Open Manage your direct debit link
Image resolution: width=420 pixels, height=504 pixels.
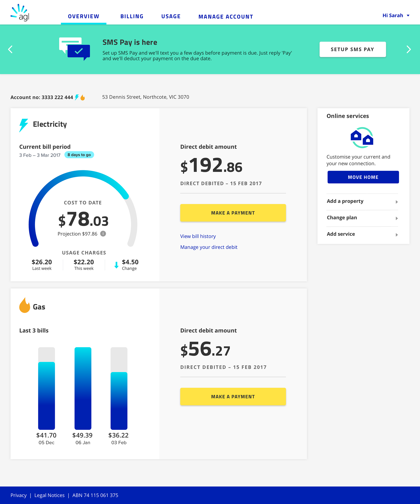tap(209, 247)
